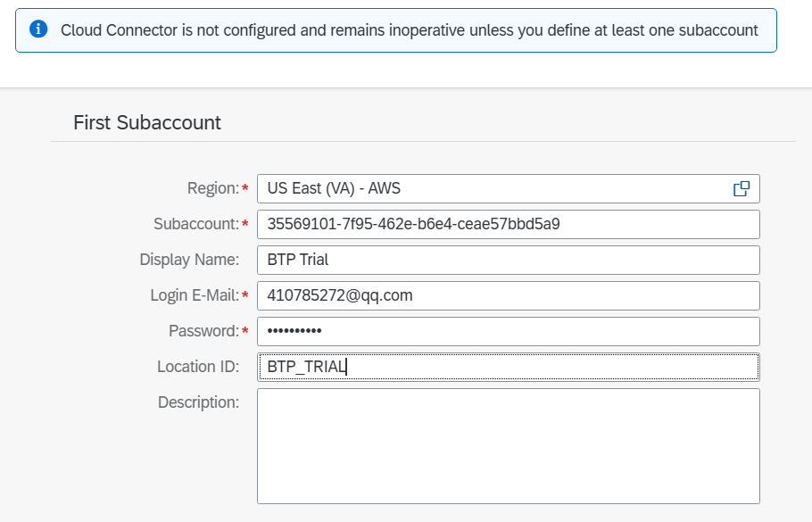Screen dimensions: 812x522
Task: Click the red required asterisk beside Password
Action: point(245,331)
